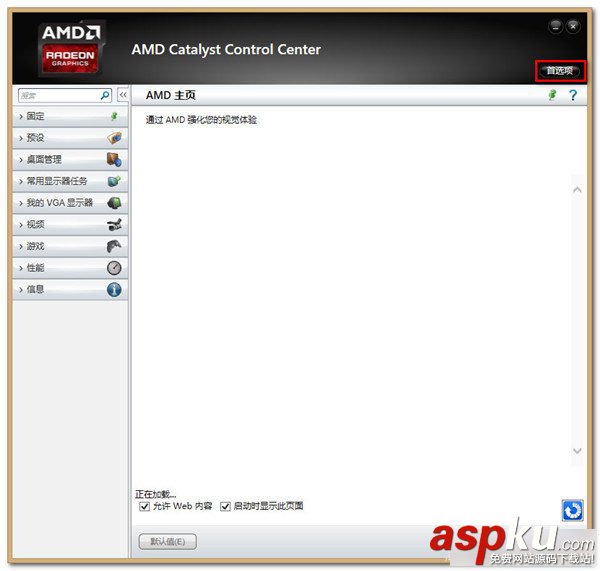600x571 pixels.
Task: Open the 桌面管理 menu item
Action: click(x=70, y=160)
